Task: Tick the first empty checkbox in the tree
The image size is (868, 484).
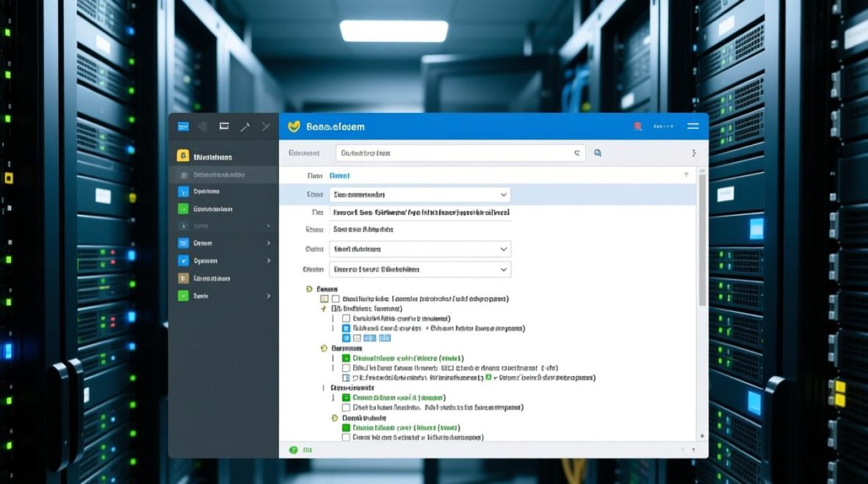Action: click(x=335, y=299)
